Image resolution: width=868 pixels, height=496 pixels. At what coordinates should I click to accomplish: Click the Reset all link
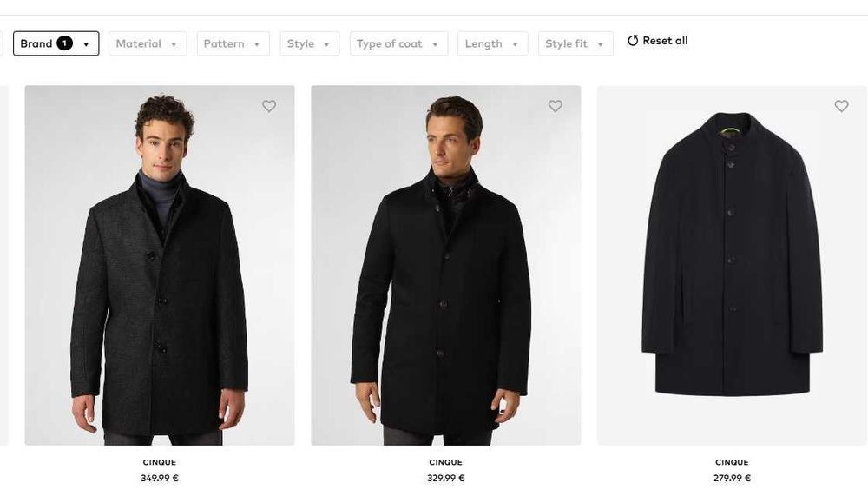[x=665, y=41]
